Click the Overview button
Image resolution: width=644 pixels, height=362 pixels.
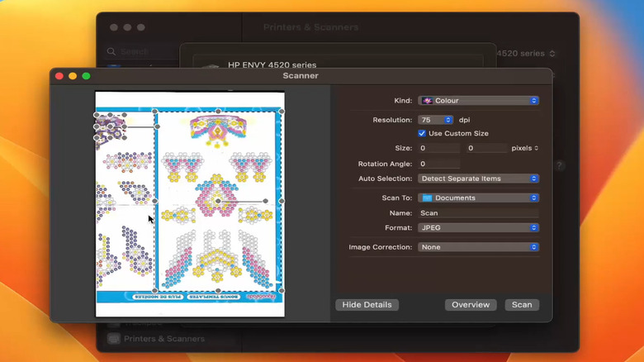471,305
